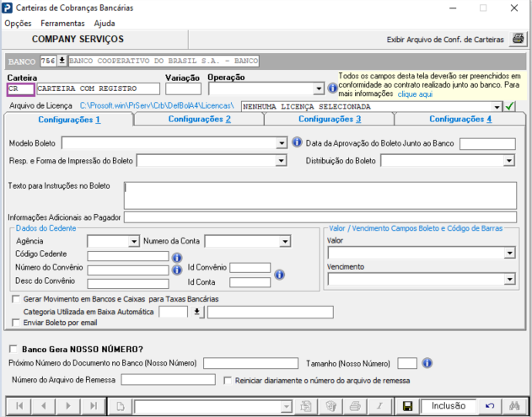
Task: Click the italic I icon in bottom toolbar
Action: (x=379, y=406)
